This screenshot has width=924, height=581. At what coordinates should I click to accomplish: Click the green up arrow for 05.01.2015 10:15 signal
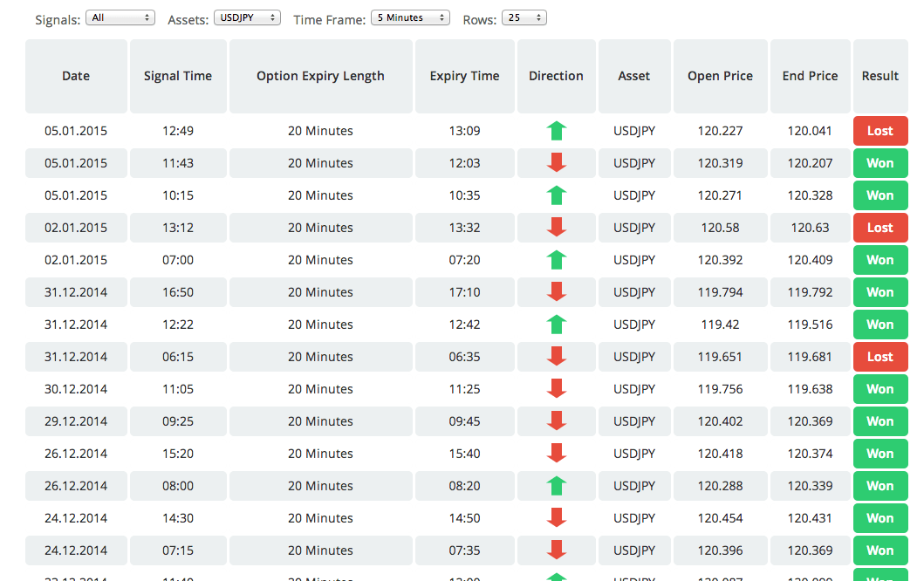coord(557,195)
